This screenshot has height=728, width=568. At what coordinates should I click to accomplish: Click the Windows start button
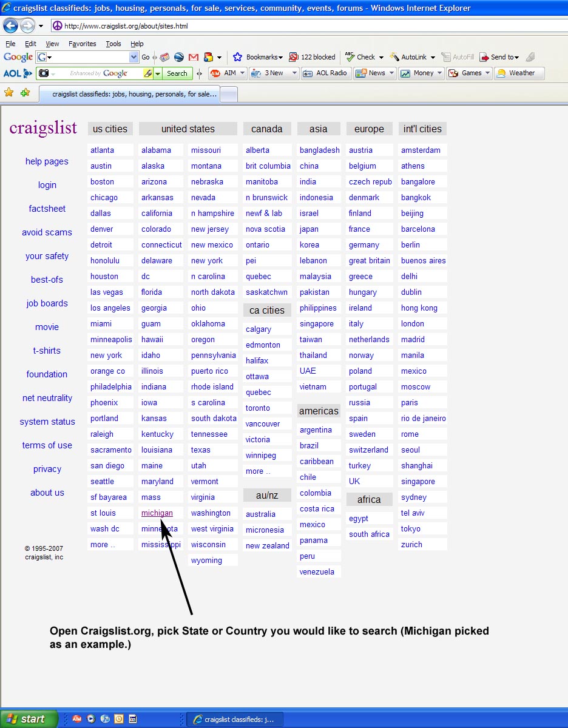tap(29, 719)
